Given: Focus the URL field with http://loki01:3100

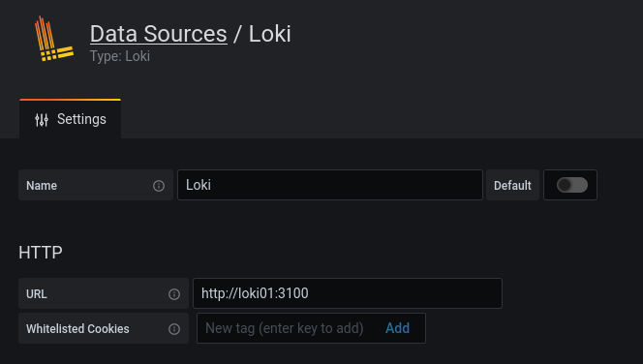Looking at the screenshot, I should pos(348,293).
